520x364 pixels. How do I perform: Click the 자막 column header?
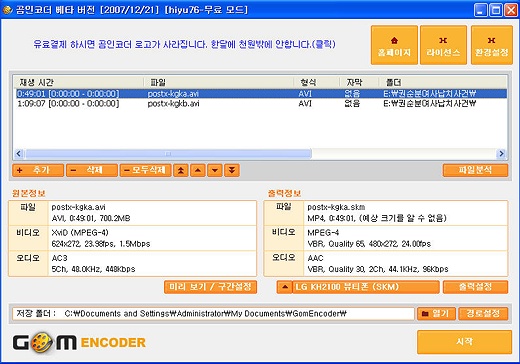[359, 82]
